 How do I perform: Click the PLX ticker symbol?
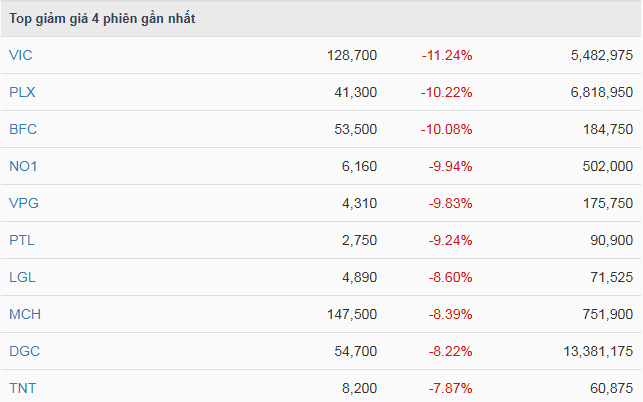click(22, 92)
